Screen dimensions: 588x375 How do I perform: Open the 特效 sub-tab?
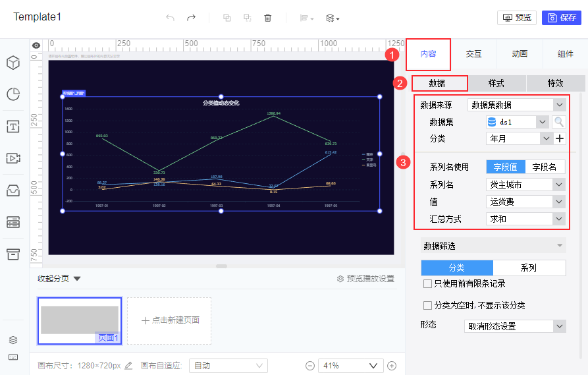(555, 83)
